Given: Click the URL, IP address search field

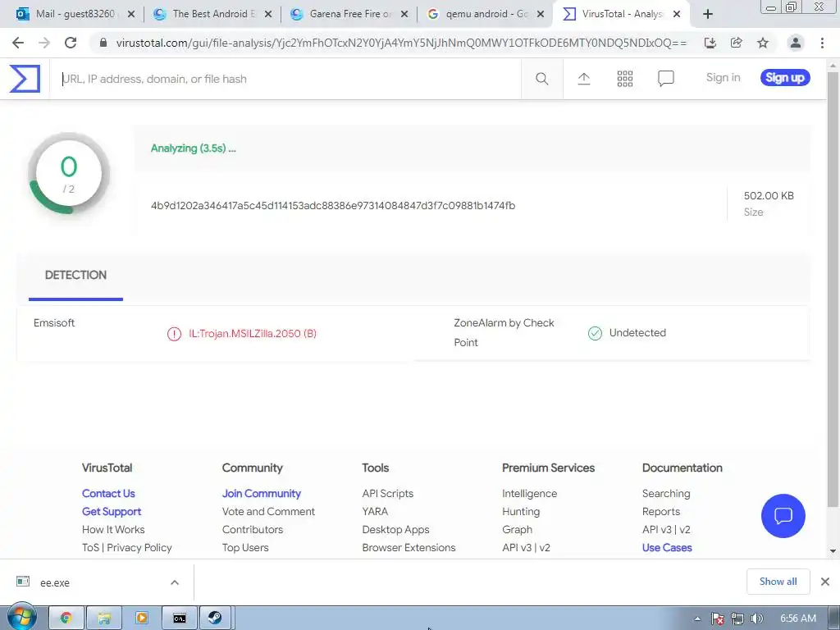Looking at the screenshot, I should 285,79.
